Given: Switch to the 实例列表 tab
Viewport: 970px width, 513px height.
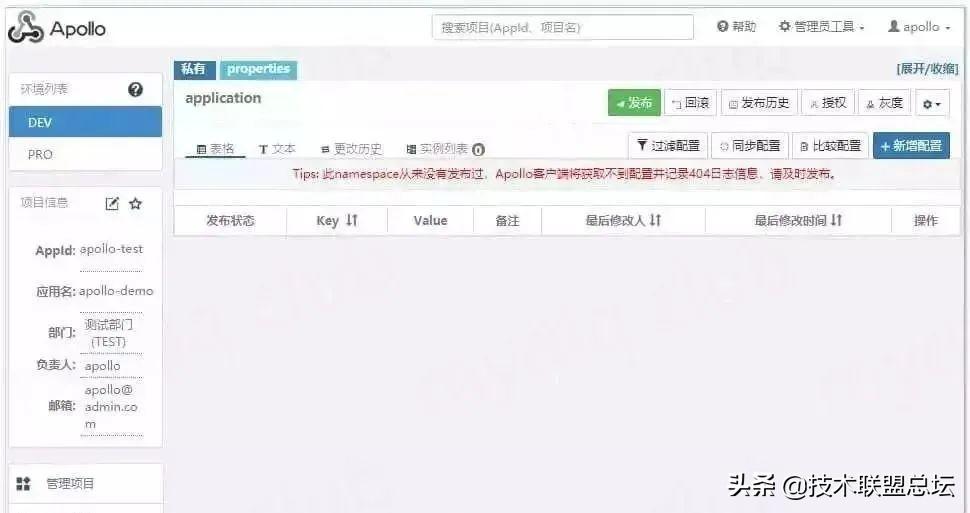Looking at the screenshot, I should (444, 149).
